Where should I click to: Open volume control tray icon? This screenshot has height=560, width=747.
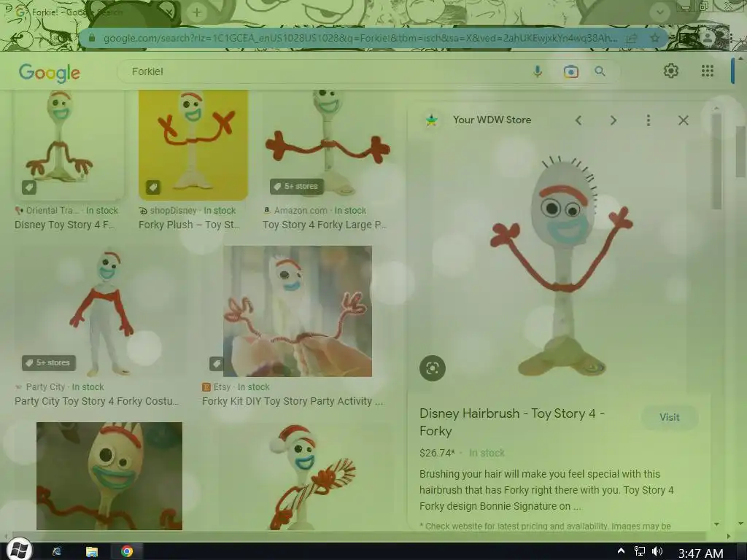(657, 551)
